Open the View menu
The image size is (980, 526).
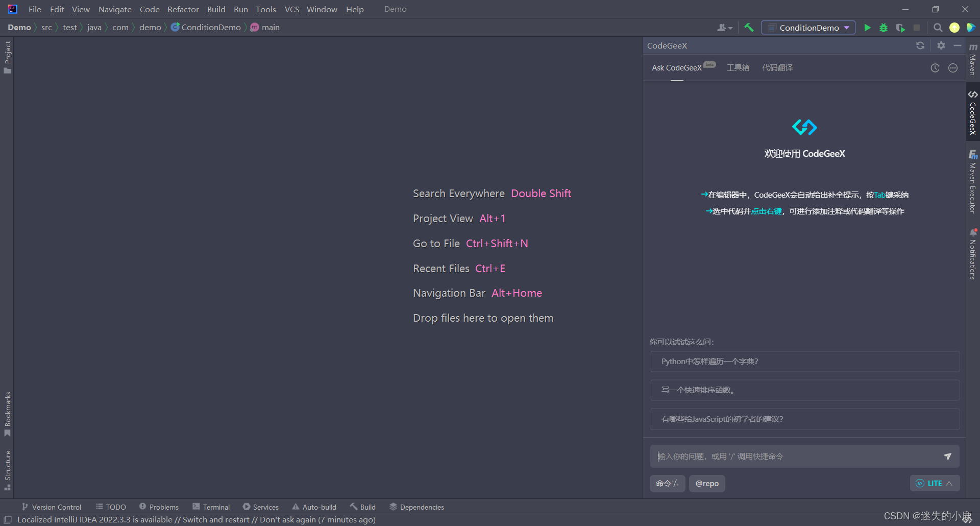pos(81,9)
